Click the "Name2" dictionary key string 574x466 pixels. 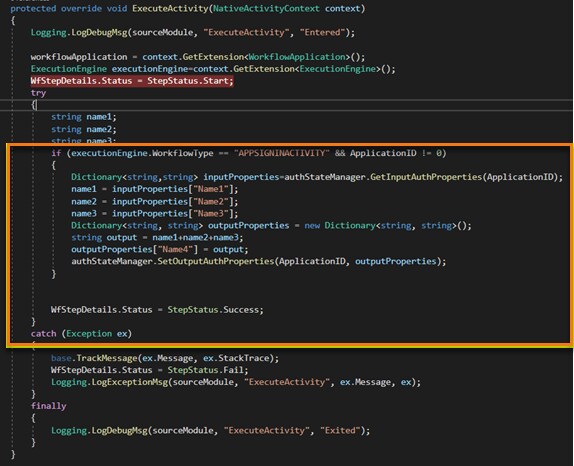pos(211,201)
